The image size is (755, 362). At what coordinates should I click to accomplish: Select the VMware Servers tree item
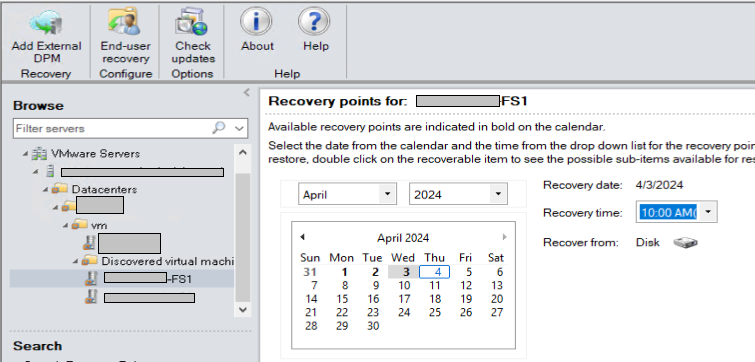click(95, 154)
